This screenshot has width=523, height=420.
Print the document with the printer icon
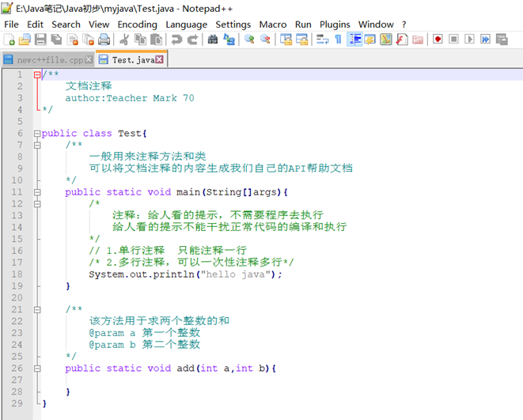[104, 40]
